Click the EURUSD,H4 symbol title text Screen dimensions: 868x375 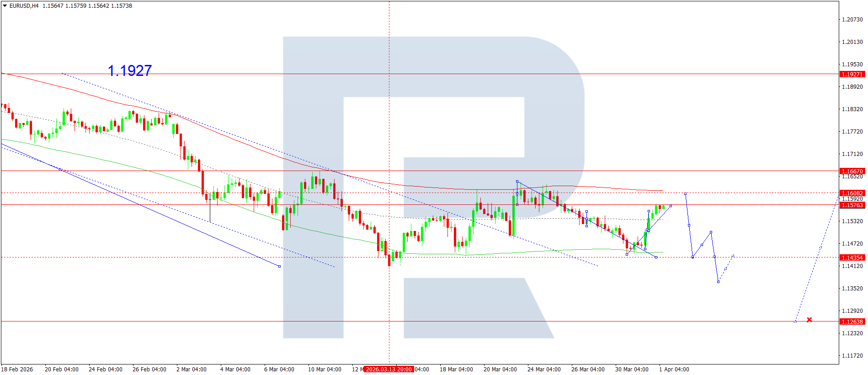(x=24, y=6)
